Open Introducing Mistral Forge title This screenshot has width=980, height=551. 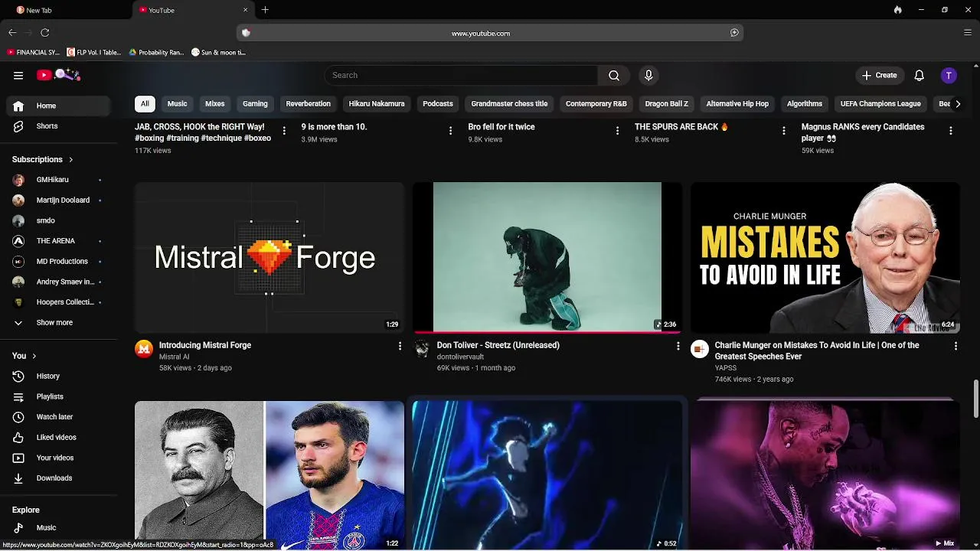coord(205,345)
